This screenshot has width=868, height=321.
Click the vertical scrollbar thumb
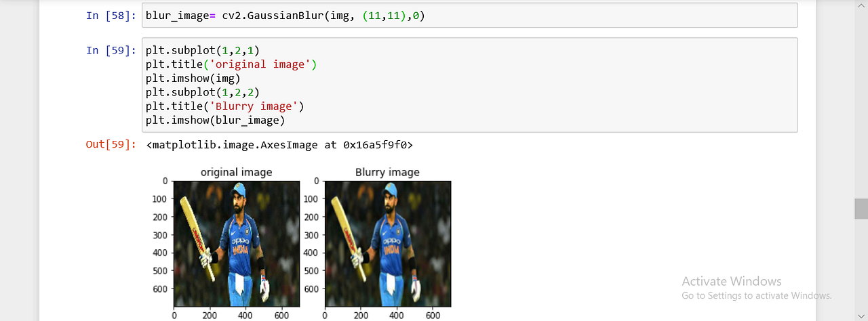861,209
